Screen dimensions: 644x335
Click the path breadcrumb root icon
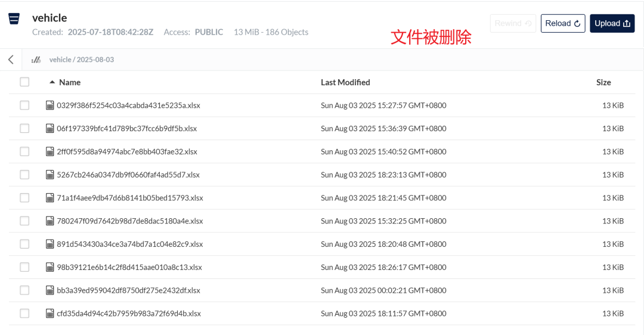click(36, 60)
